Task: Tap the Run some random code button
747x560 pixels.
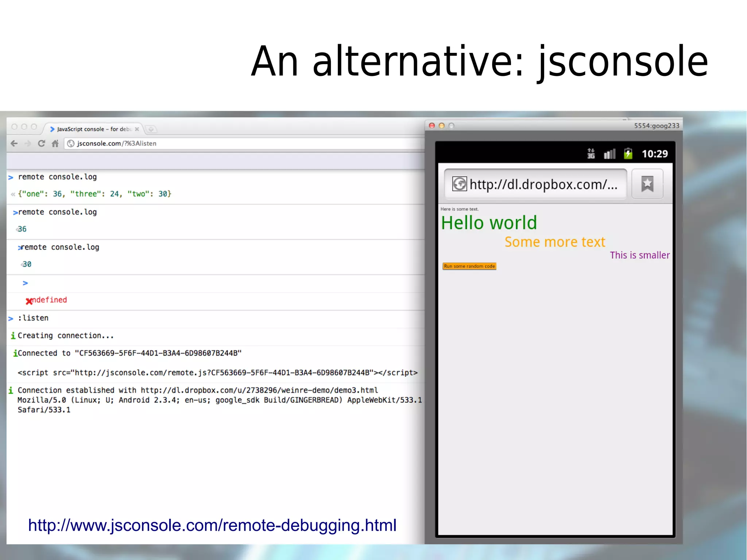Action: tap(469, 266)
